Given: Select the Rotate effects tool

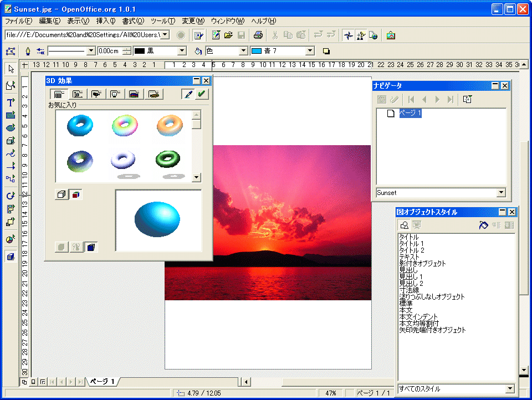Looking at the screenshot, I should point(11,196).
